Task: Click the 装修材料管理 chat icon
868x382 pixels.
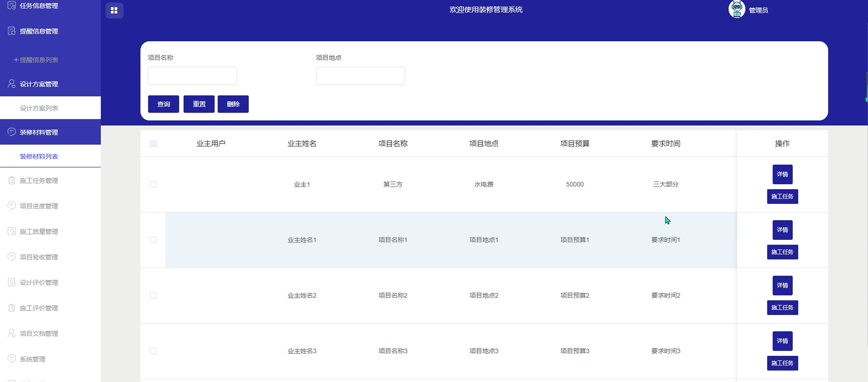Action: pos(11,132)
